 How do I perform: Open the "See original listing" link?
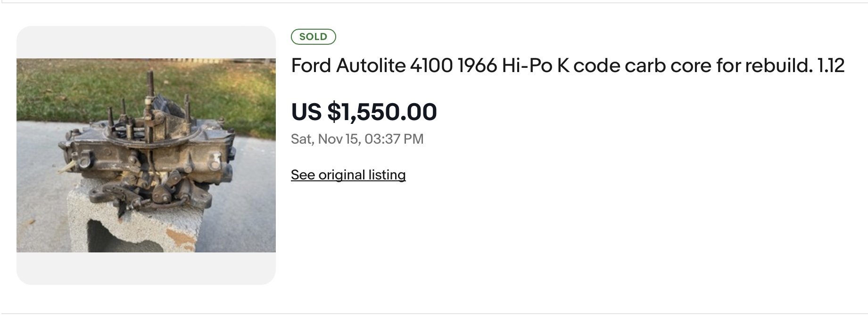[x=348, y=175]
